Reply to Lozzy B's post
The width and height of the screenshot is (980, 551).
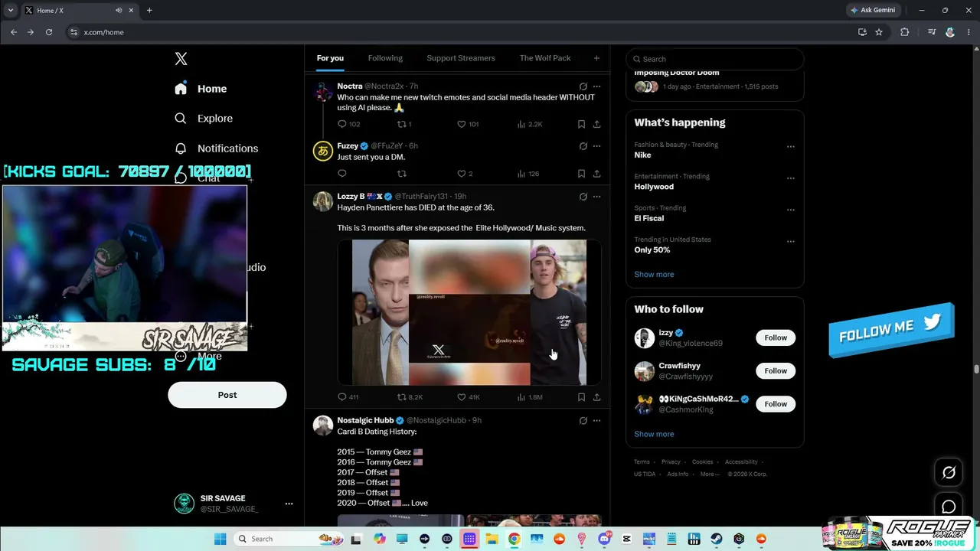point(342,397)
